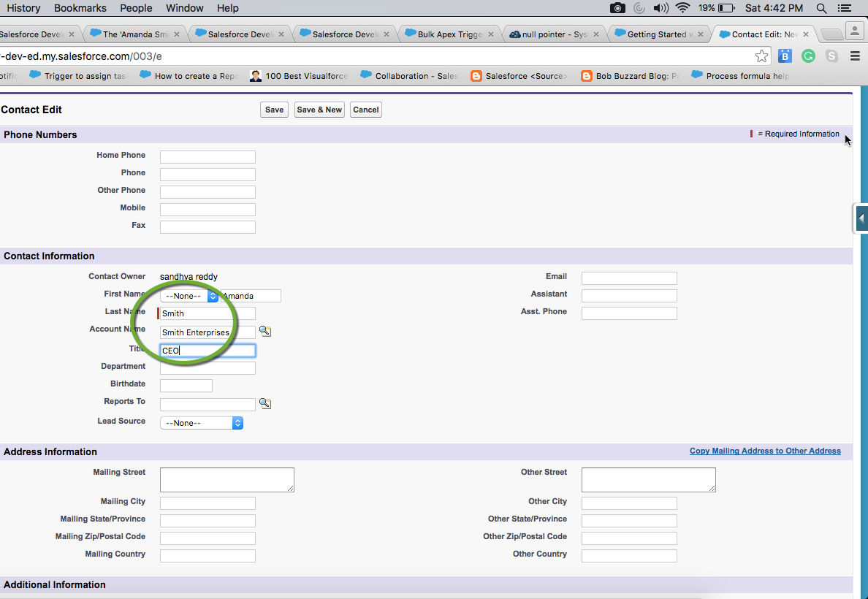Click the blue B extension icon
Image resolution: width=868 pixels, height=599 pixels.
point(785,56)
